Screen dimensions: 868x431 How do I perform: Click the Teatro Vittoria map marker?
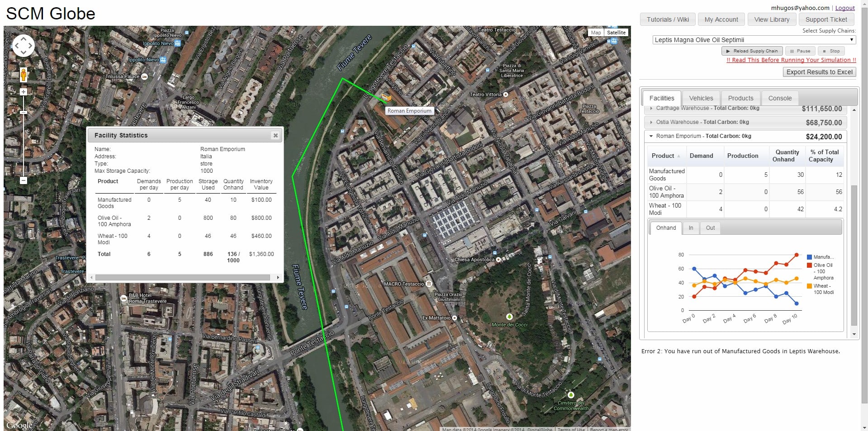click(x=506, y=95)
